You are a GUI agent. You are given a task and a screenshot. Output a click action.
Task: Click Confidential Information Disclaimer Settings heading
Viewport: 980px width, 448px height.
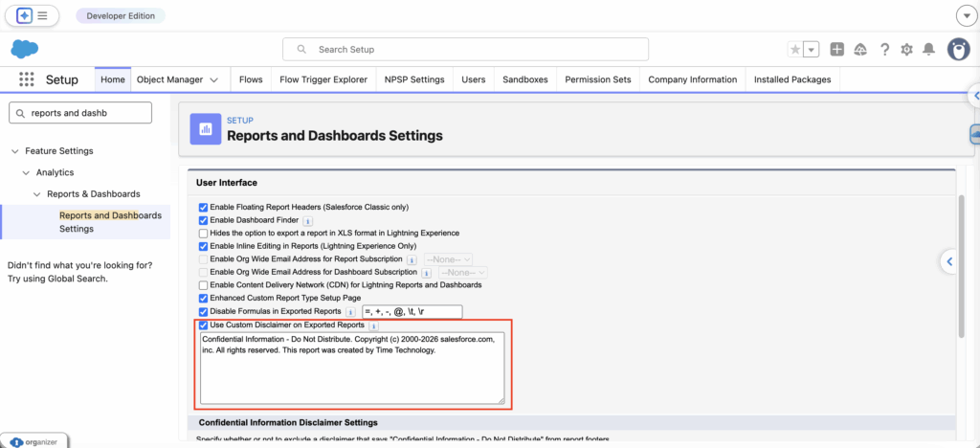(x=288, y=422)
